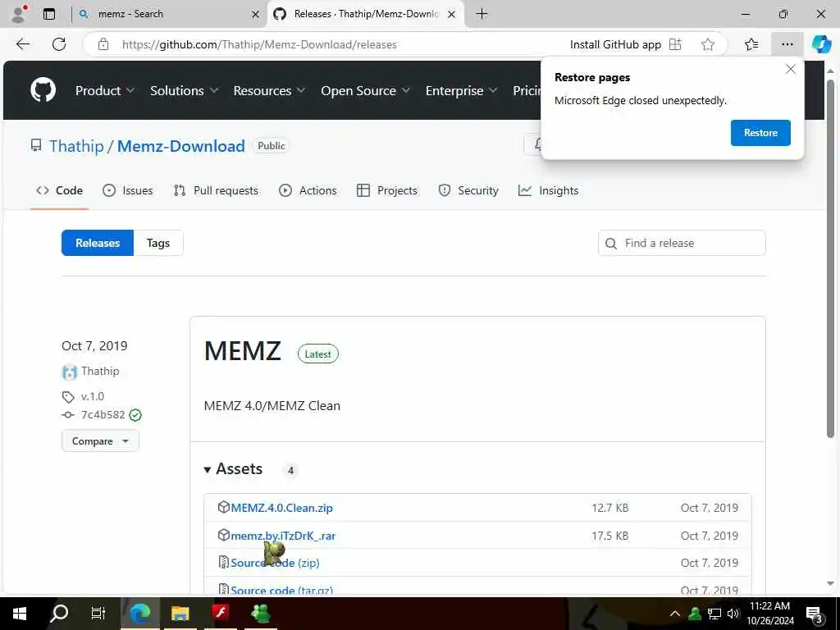Image resolution: width=840 pixels, height=630 pixels.
Task: Open a new tab with plus button
Action: (x=482, y=14)
